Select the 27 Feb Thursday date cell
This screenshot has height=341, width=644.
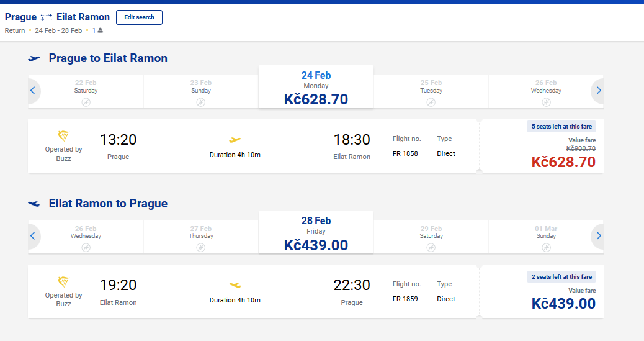click(x=201, y=237)
